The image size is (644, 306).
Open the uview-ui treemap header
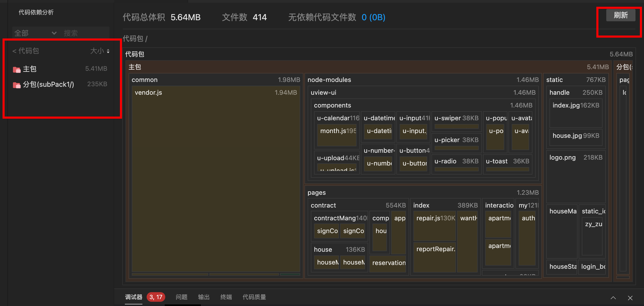pyautogui.click(x=423, y=92)
